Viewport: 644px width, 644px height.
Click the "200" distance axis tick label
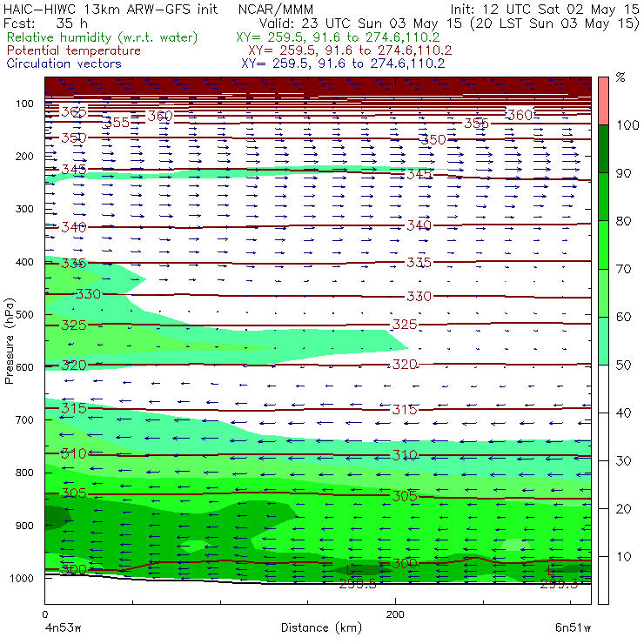click(x=395, y=614)
